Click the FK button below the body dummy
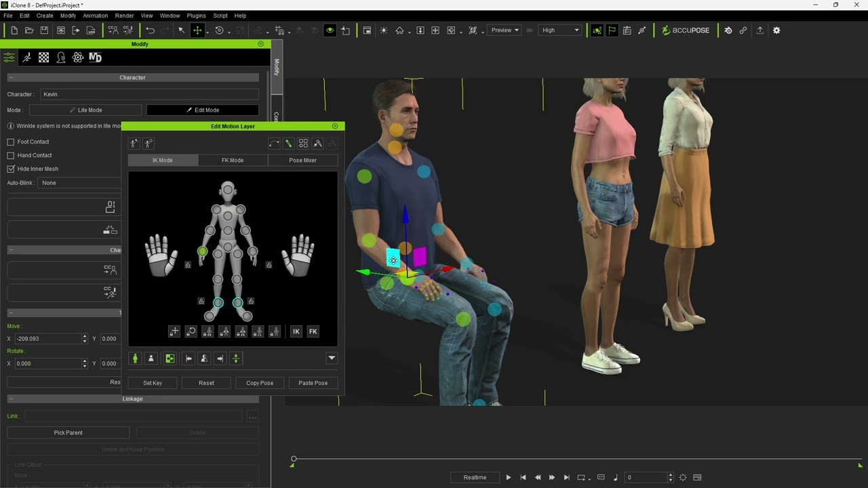 pos(313,331)
